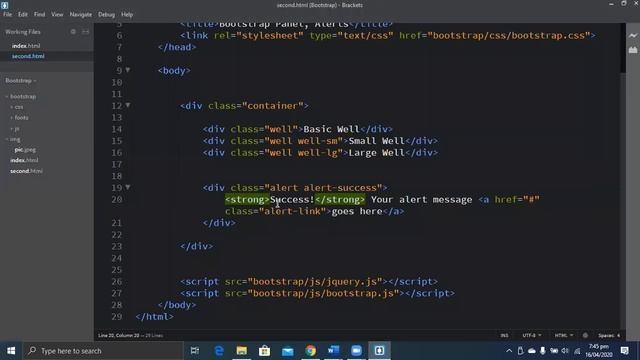This screenshot has width=640, height=360.
Task: Open the Navigate menu
Action: [81, 14]
